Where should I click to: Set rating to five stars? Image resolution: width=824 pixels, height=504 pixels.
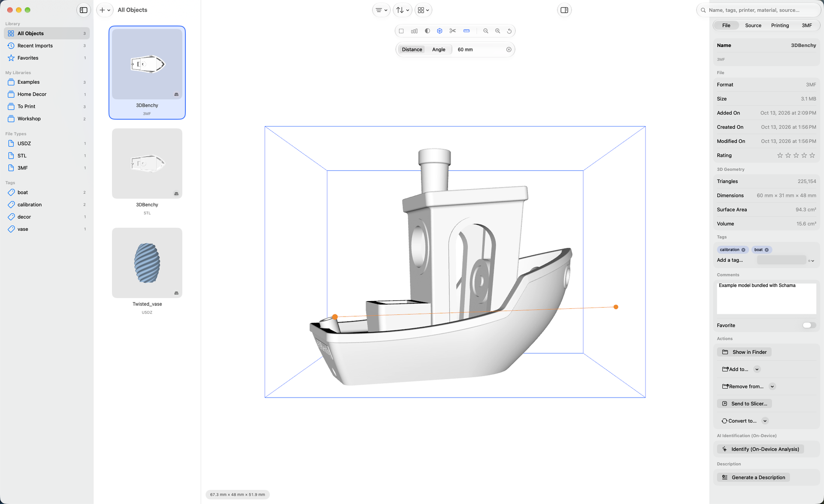[x=812, y=155]
